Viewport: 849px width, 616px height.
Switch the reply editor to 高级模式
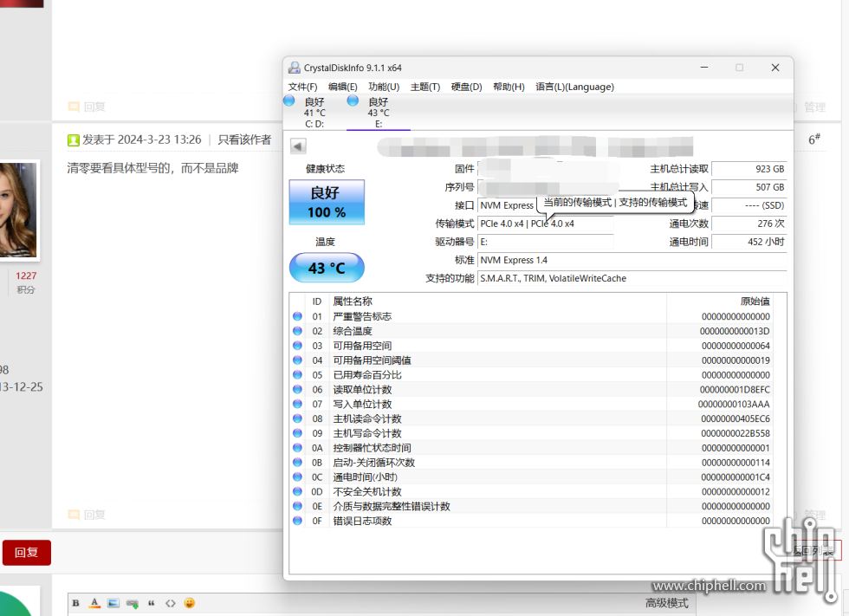[x=666, y=603]
